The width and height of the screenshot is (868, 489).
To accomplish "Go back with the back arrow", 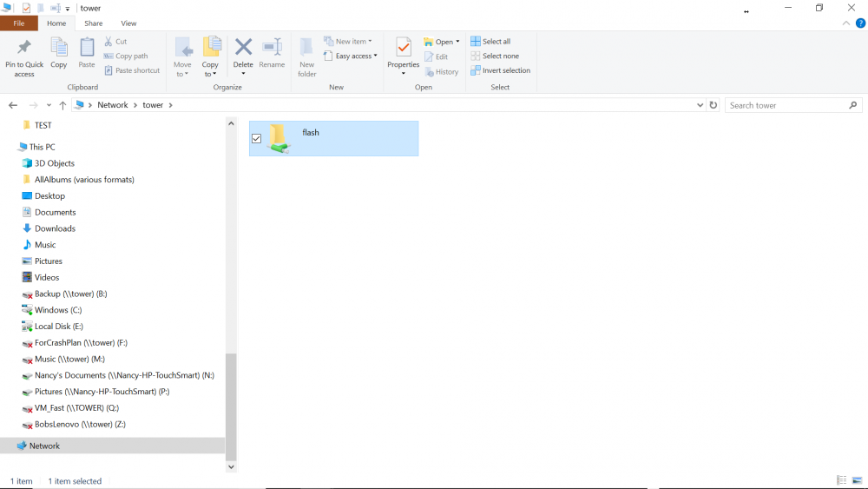I will click(13, 105).
